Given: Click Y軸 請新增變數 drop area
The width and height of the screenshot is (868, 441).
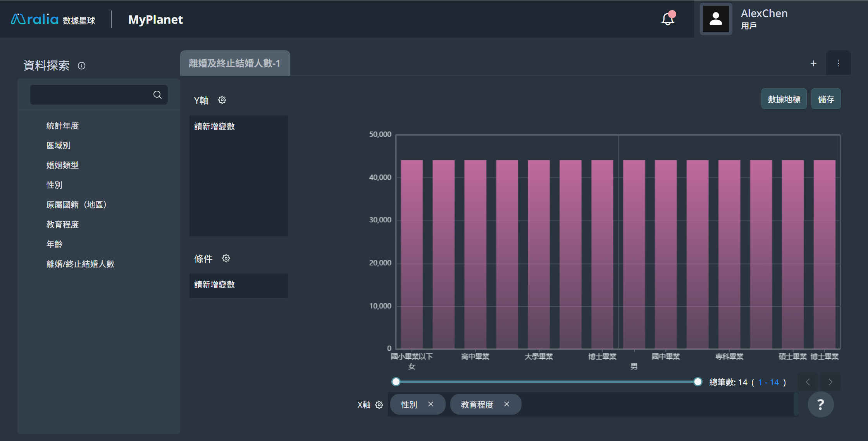Looking at the screenshot, I should [x=239, y=176].
